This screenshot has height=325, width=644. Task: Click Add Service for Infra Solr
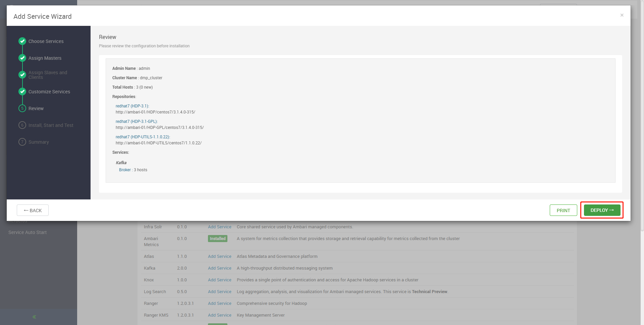(220, 227)
